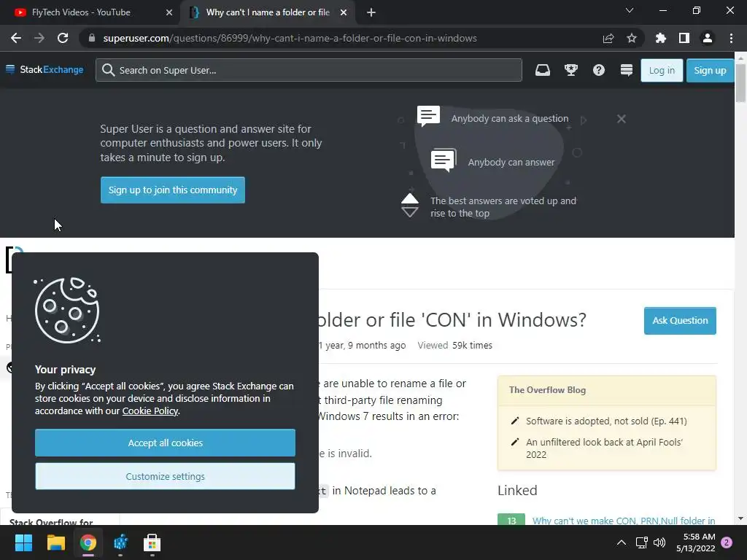Open Microsoft Store from the taskbar

pos(152,542)
